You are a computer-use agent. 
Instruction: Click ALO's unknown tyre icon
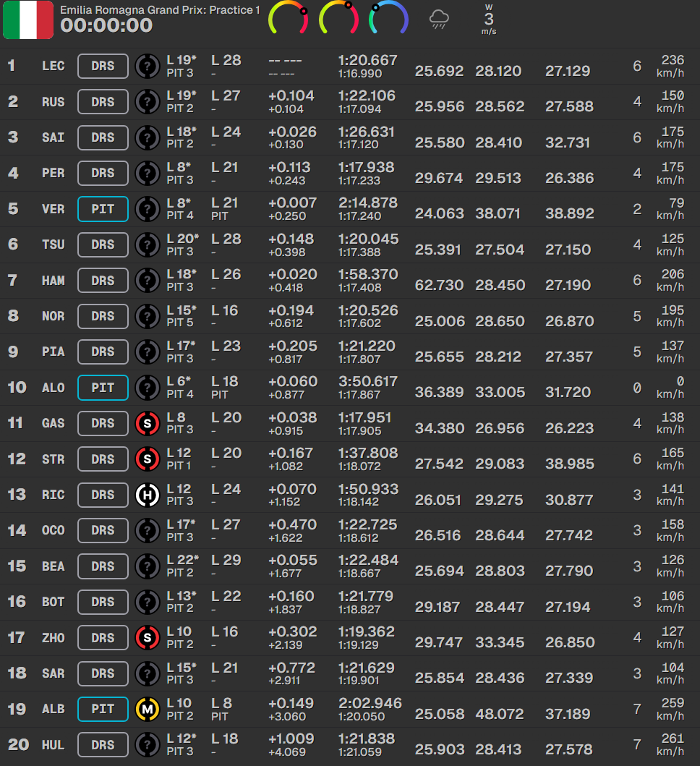148,388
